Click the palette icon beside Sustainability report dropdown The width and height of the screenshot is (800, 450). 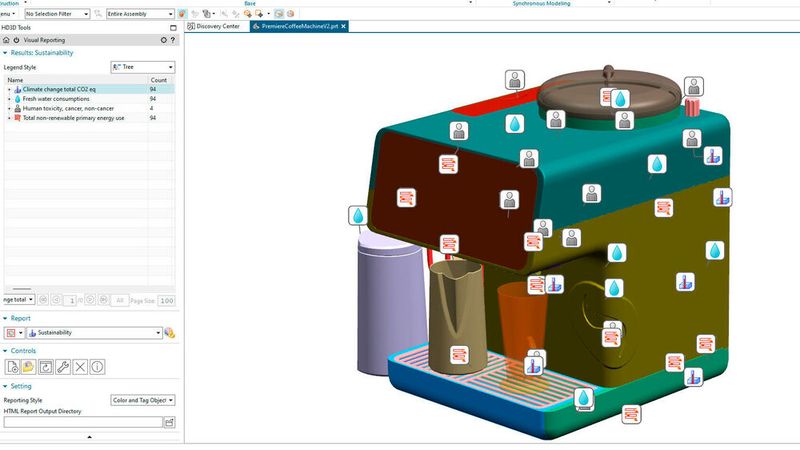pos(169,333)
